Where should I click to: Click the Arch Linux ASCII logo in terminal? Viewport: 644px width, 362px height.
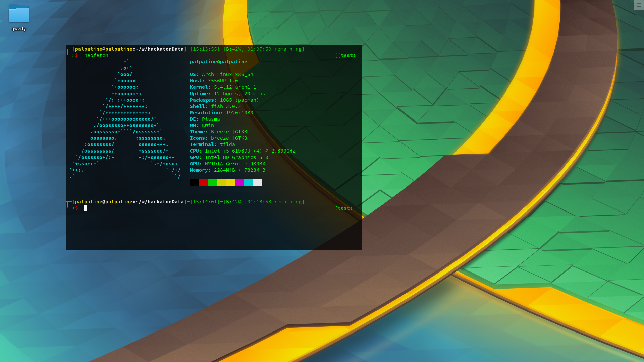click(125, 119)
